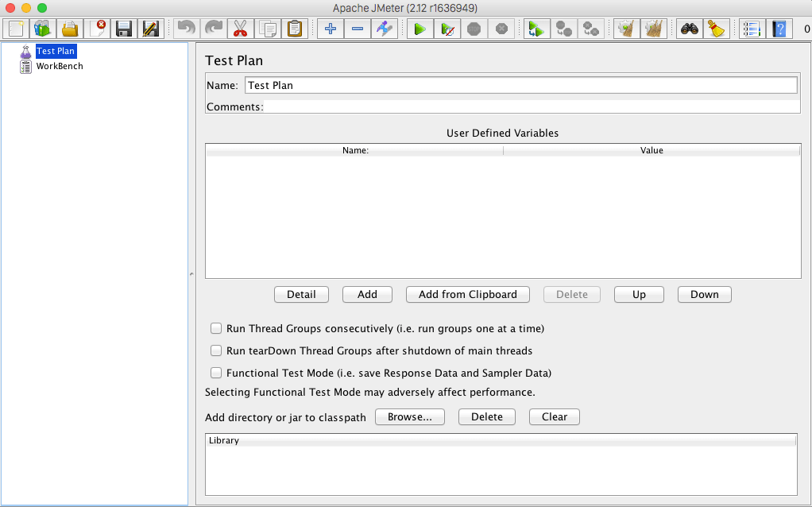Click the Value column header
The image size is (812, 507).
(x=652, y=150)
